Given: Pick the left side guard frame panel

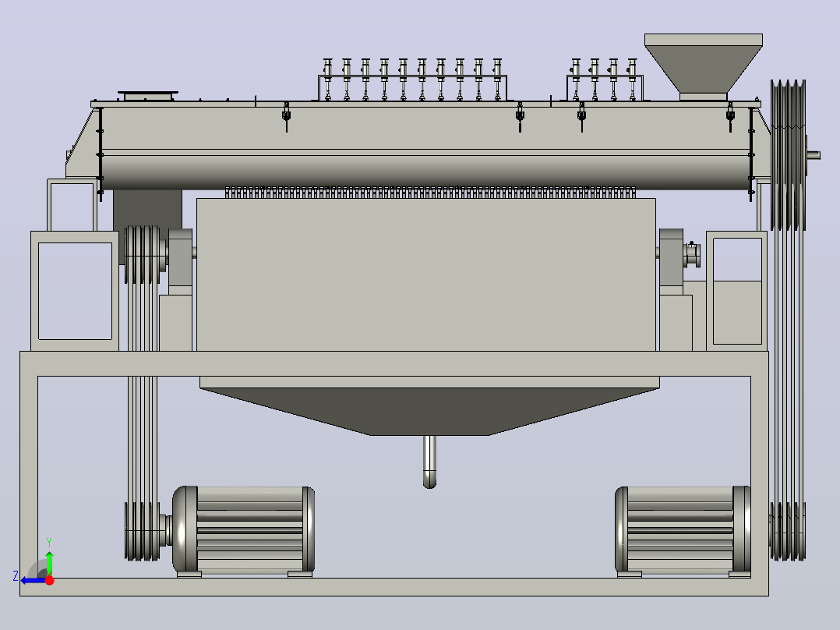Looking at the screenshot, I should (x=75, y=291).
